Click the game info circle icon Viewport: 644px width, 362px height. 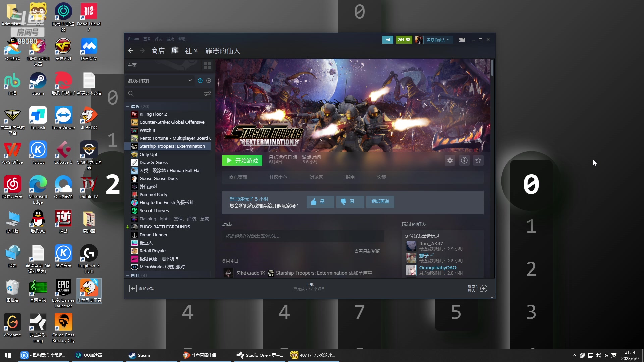(x=464, y=161)
